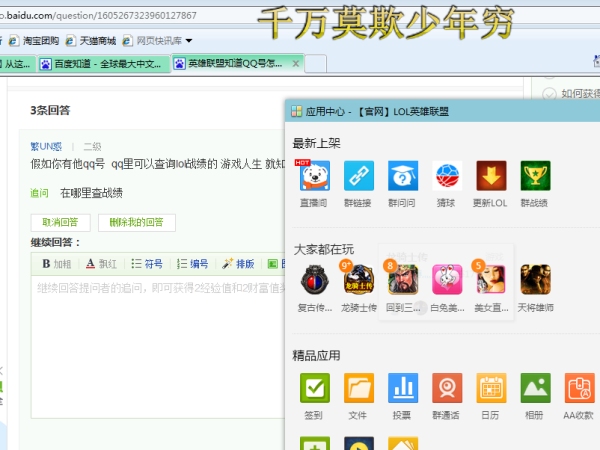
Task: Insert 编号 numbered list
Action: click(192, 264)
